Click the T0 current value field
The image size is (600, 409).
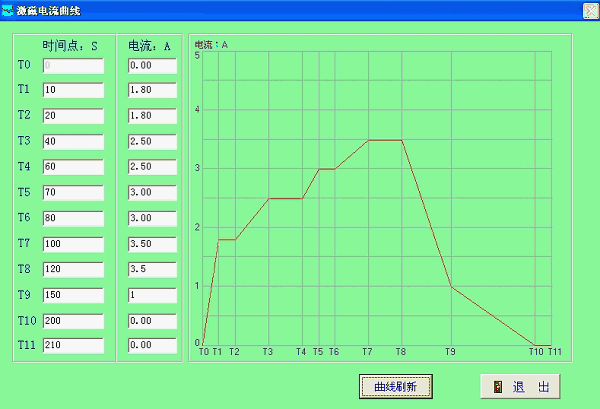(x=152, y=66)
